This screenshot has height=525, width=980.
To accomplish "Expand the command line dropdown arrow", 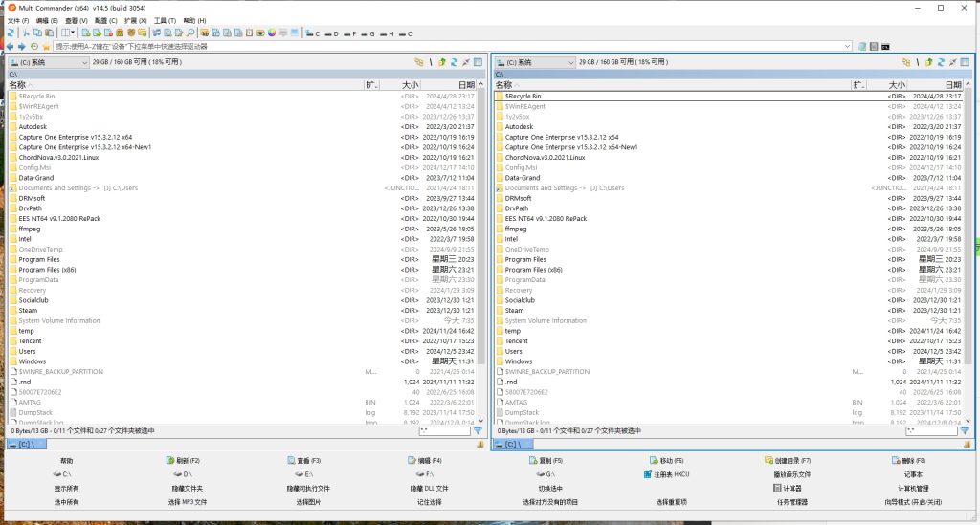I will [848, 46].
